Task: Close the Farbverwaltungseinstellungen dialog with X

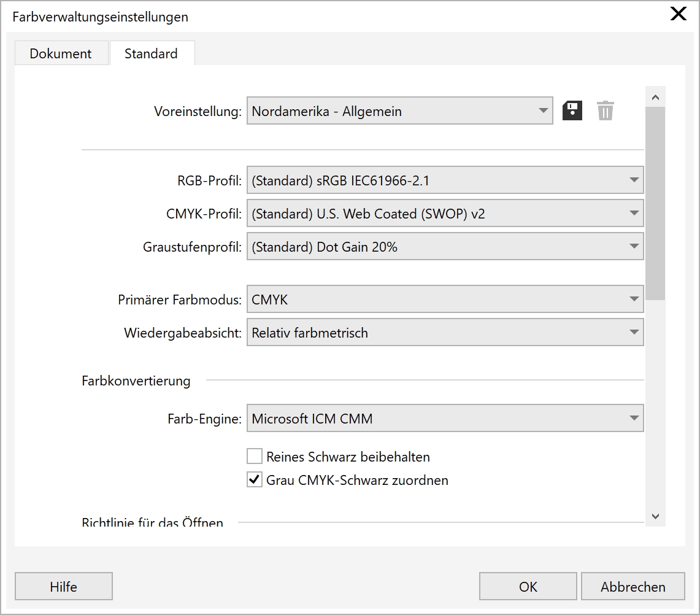Action: [x=678, y=15]
